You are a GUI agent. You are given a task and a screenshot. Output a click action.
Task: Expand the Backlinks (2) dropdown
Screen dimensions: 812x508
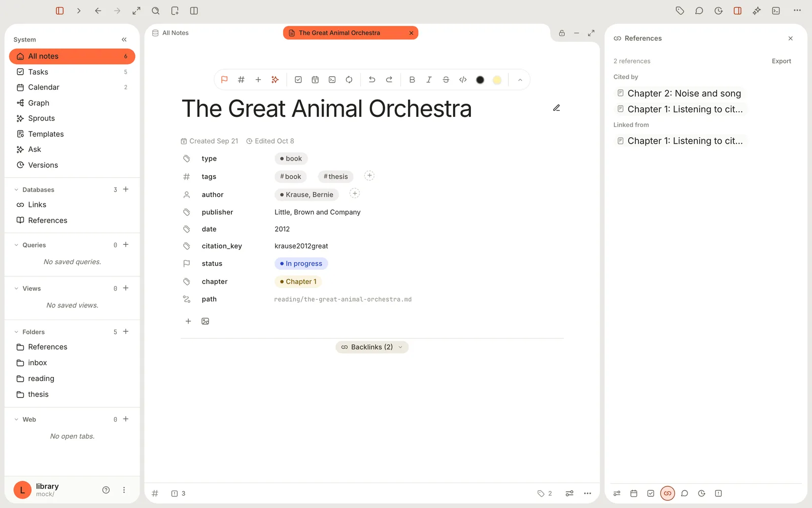point(372,347)
